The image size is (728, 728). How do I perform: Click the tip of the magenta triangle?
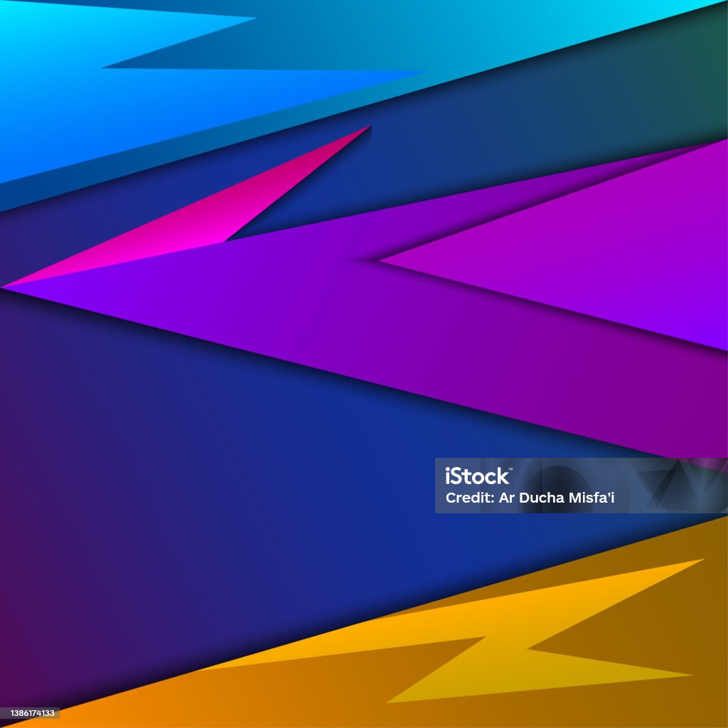click(x=369, y=127)
